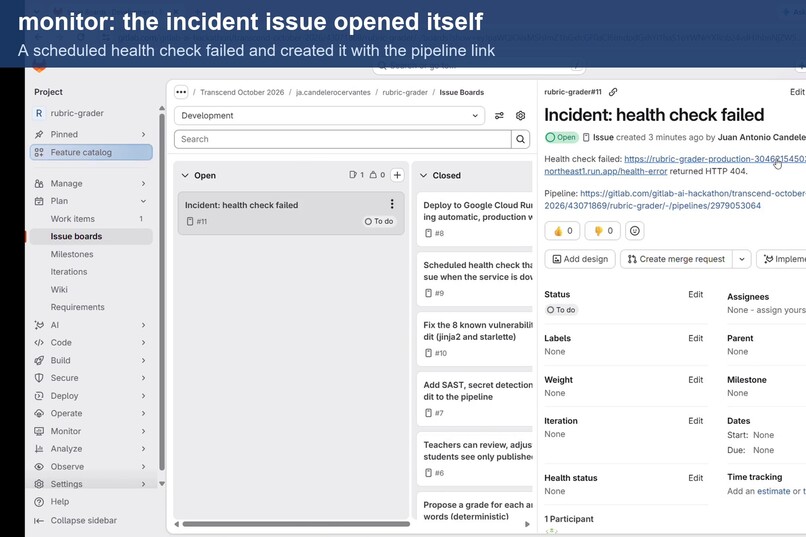Focus the board Search field
Screen dimensions: 806x537
pyautogui.click(x=343, y=139)
